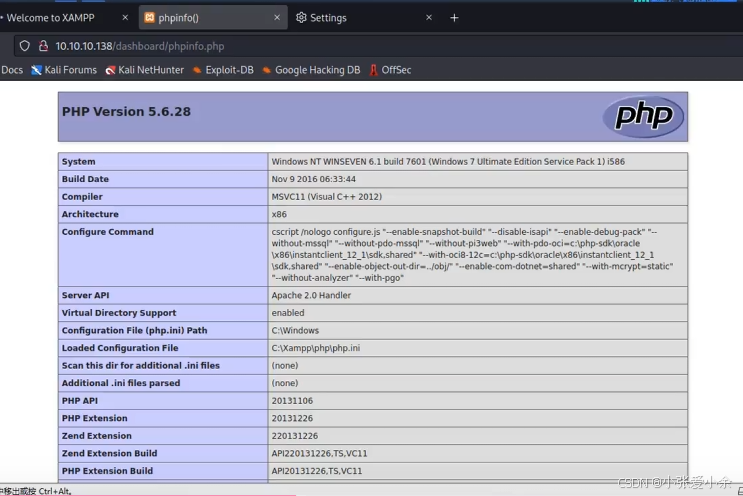The image size is (743, 496).
Task: Click the Windows NT WINSEVEN system value
Action: pos(448,162)
